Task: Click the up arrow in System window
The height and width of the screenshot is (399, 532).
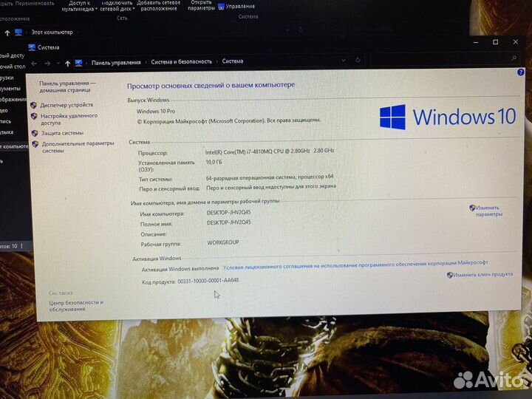Action: pos(67,64)
